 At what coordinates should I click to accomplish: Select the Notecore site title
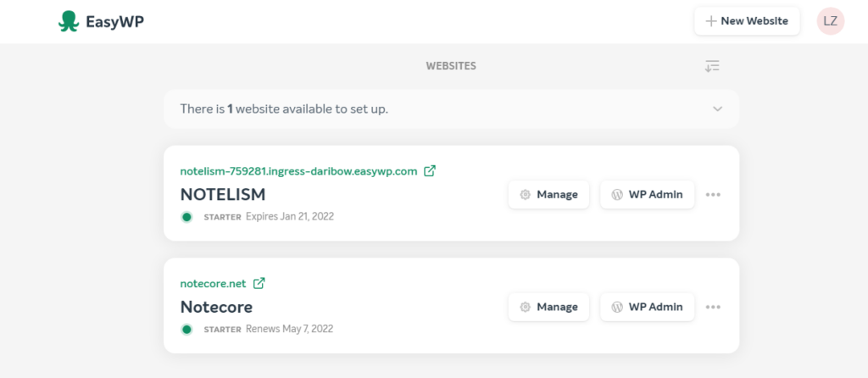[x=216, y=307]
